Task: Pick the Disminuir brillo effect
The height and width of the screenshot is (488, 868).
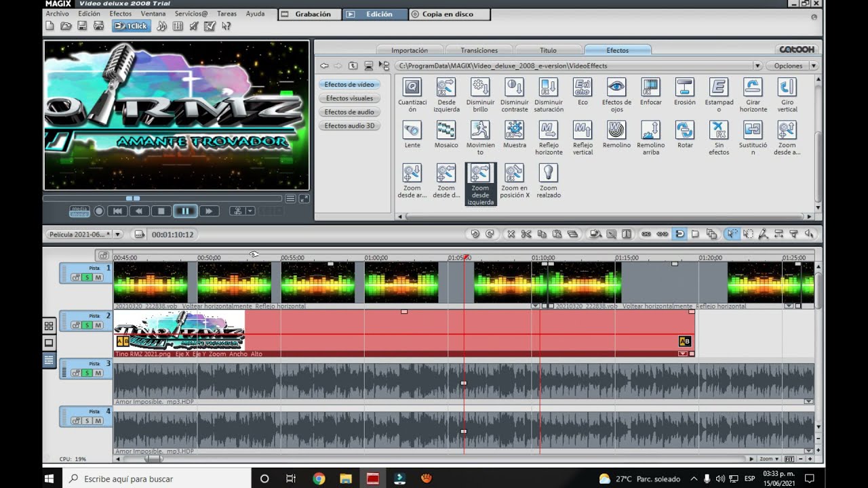Action: point(480,87)
